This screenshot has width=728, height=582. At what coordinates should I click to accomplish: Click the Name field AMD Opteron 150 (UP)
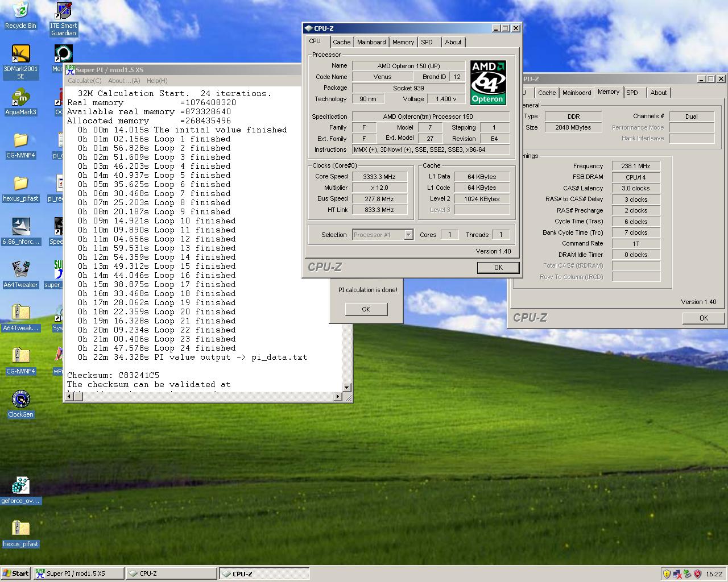pos(408,66)
